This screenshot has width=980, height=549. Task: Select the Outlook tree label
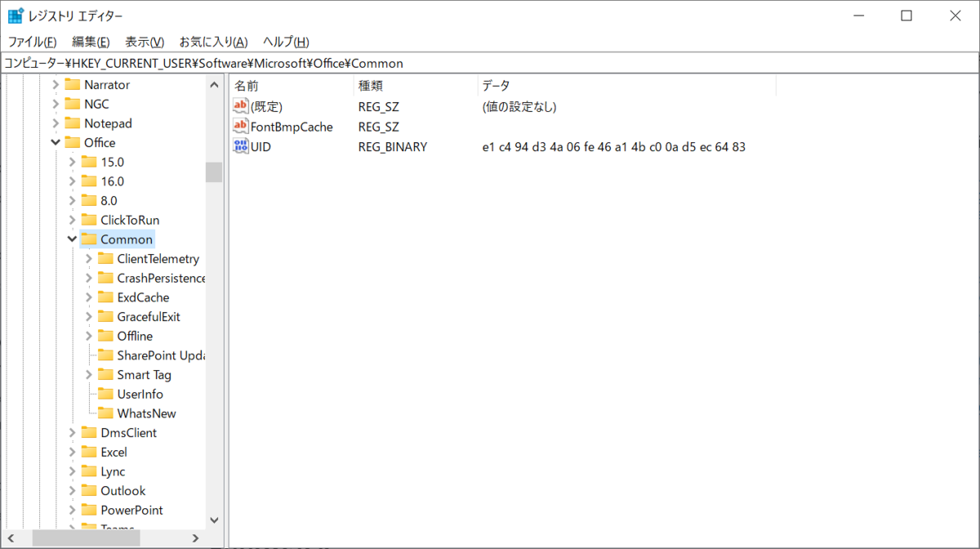click(122, 490)
